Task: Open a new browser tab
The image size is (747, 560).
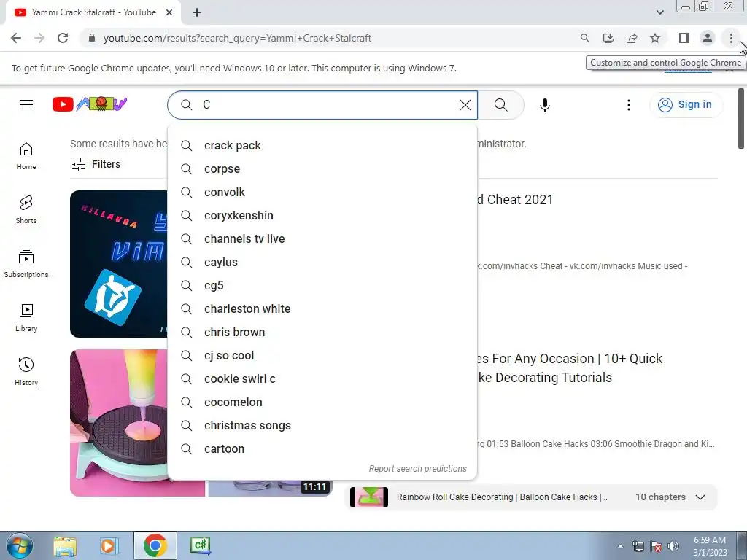Action: 197,12
